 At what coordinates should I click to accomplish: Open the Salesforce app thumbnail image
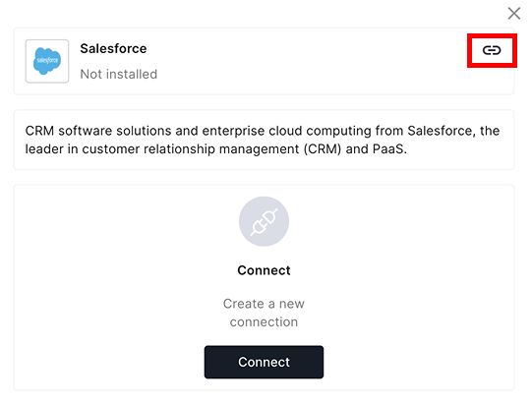(x=47, y=61)
